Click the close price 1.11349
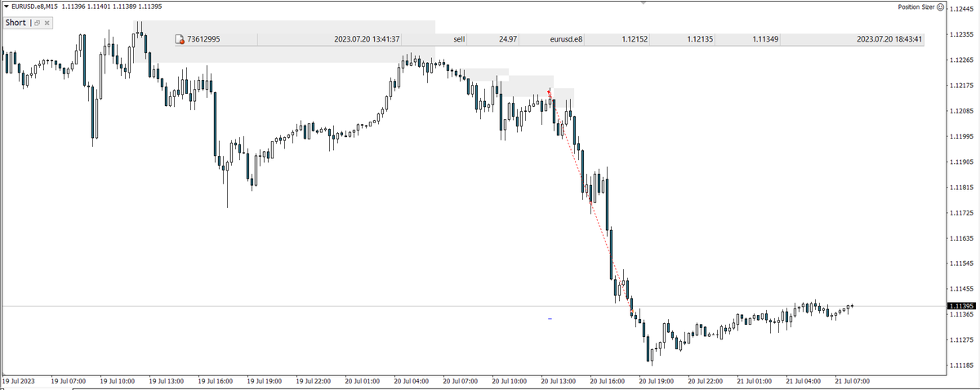980x390 pixels. [x=765, y=39]
